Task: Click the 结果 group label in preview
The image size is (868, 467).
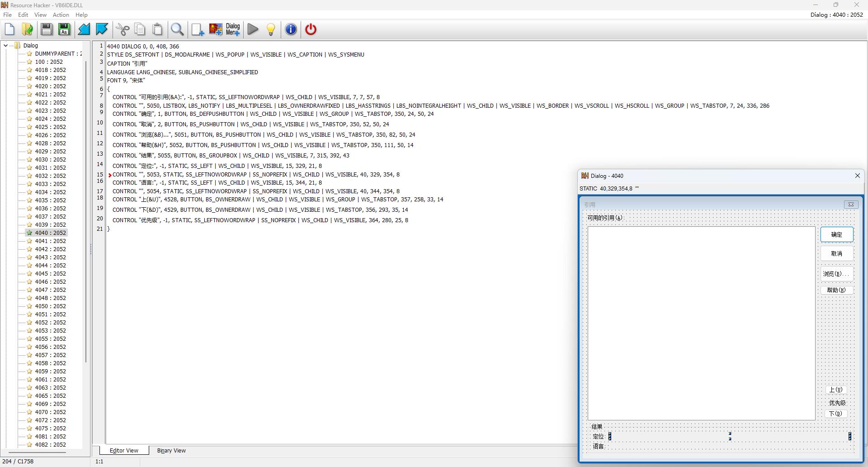Action: (x=597, y=427)
